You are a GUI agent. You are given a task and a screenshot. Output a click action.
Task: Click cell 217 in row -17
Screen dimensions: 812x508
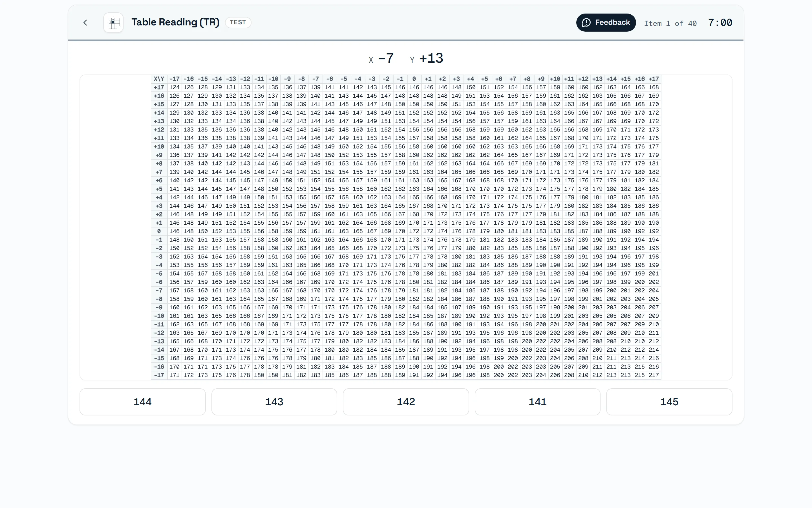pos(654,375)
